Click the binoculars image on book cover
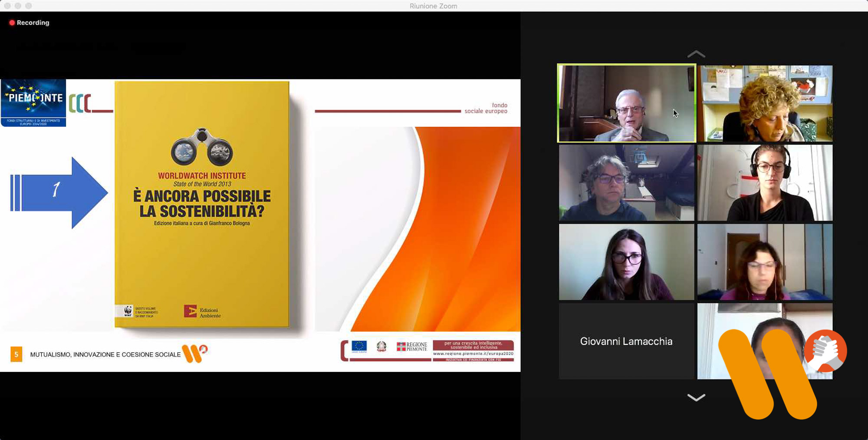Viewport: 868px width, 440px height. [x=202, y=147]
